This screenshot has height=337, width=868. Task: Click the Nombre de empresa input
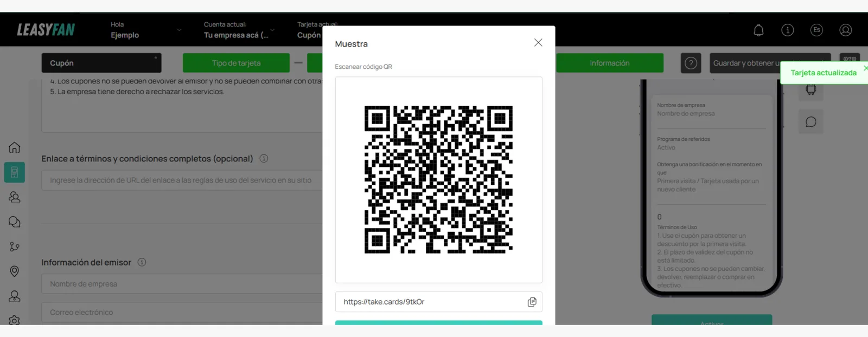click(x=182, y=284)
